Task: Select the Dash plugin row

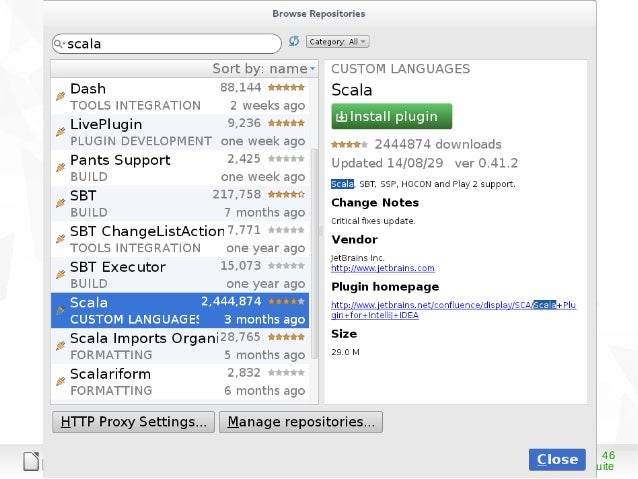Action: 180,96
